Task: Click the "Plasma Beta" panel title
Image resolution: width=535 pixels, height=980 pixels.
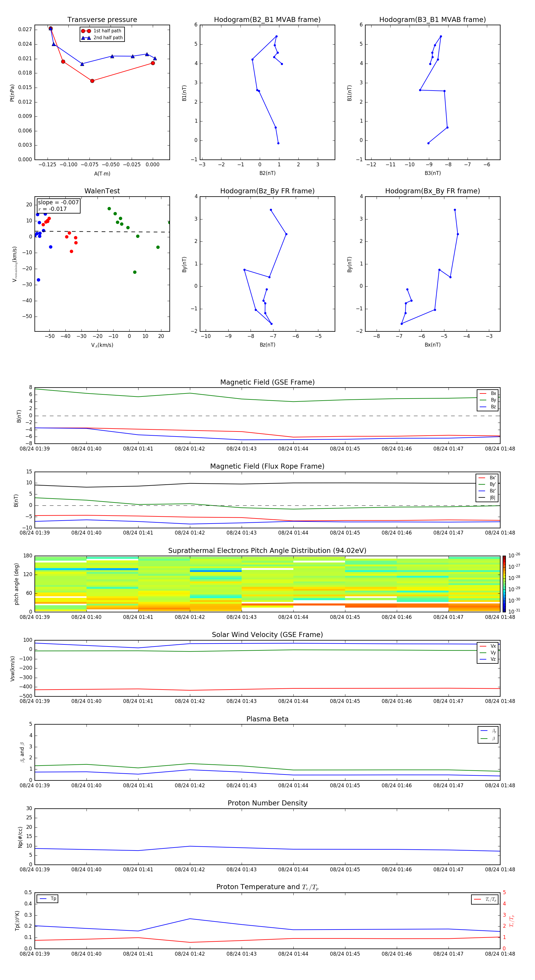Action: tap(267, 719)
